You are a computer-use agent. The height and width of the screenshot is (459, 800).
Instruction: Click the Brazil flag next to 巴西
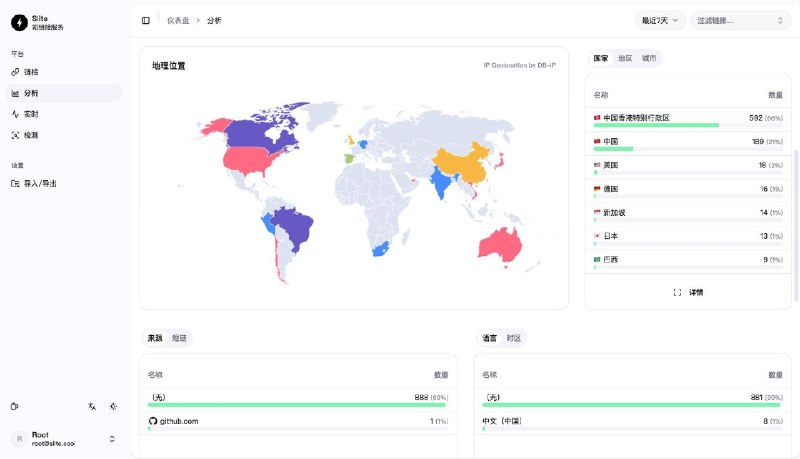(x=597, y=260)
